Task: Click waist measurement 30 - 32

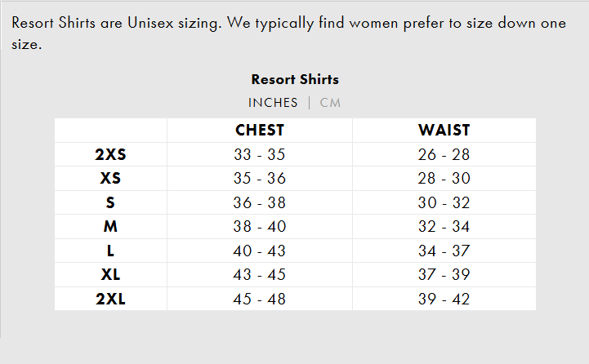Action: [x=444, y=202]
